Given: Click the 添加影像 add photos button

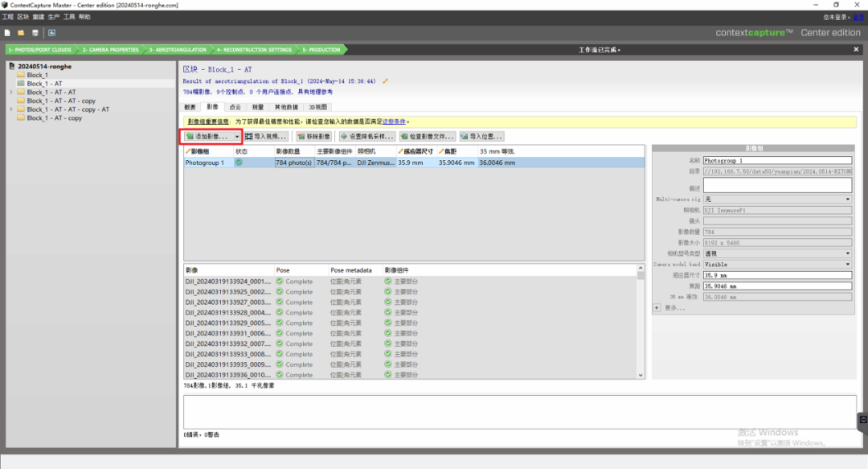Looking at the screenshot, I should (208, 137).
